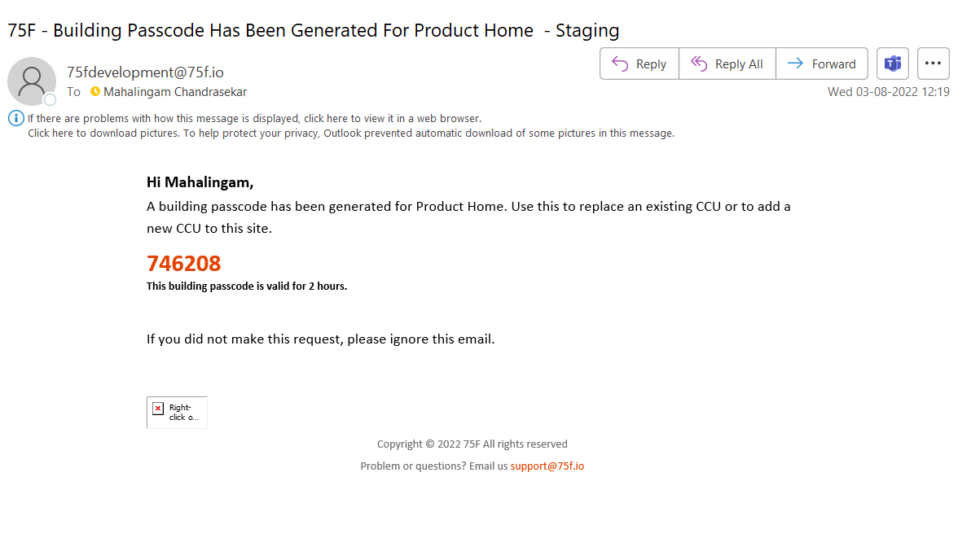The width and height of the screenshot is (971, 560).
Task: Click the Reply button
Action: [x=639, y=63]
